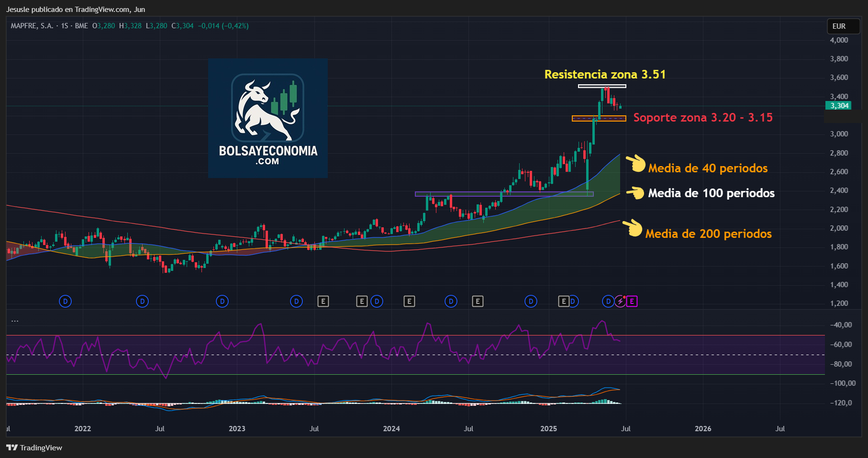The width and height of the screenshot is (868, 458).
Task: Select the 'Media de 40 periodos' label
Action: click(708, 168)
